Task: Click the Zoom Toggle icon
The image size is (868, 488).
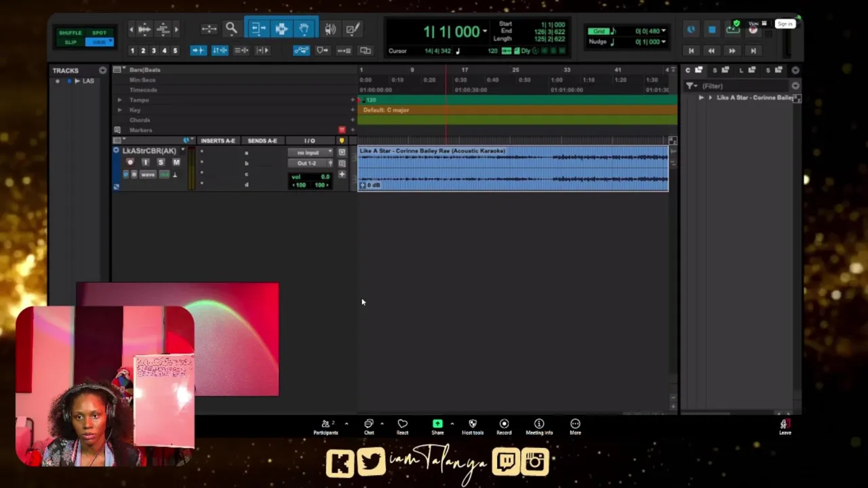Action: 209,28
